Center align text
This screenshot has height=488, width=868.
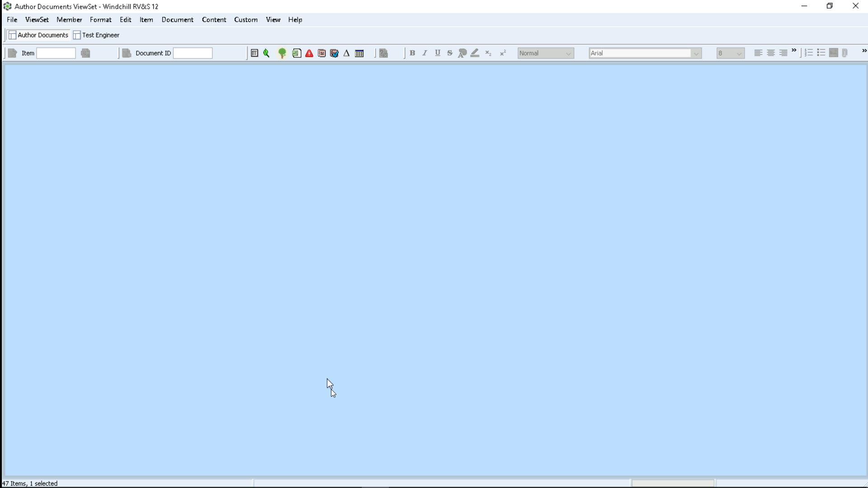pyautogui.click(x=771, y=53)
